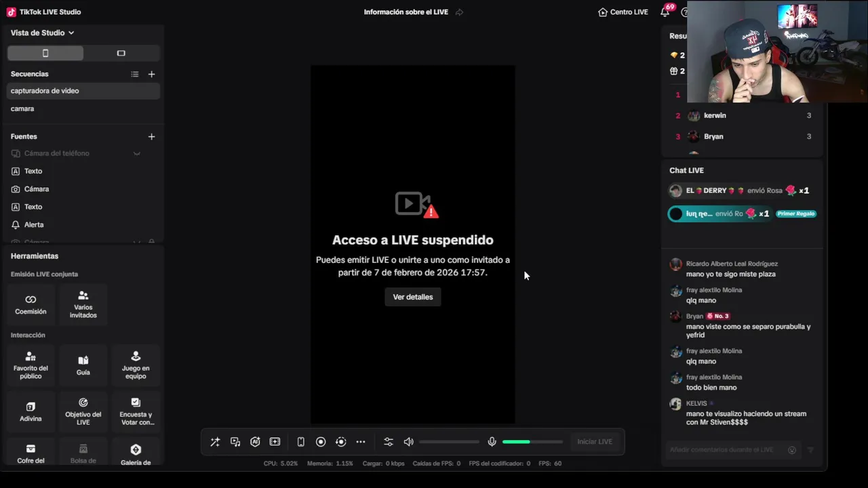Open the media and music overlay tool
The height and width of the screenshot is (488, 868).
(x=235, y=442)
